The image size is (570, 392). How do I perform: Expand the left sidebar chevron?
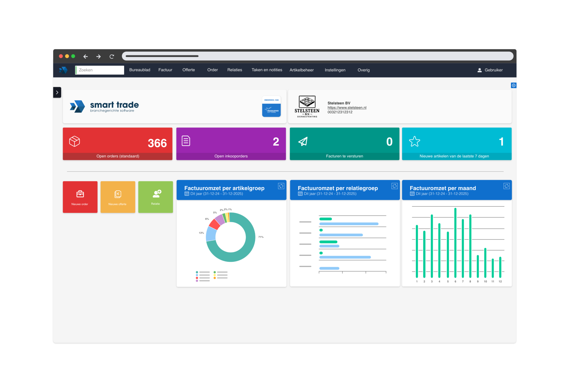tap(57, 93)
